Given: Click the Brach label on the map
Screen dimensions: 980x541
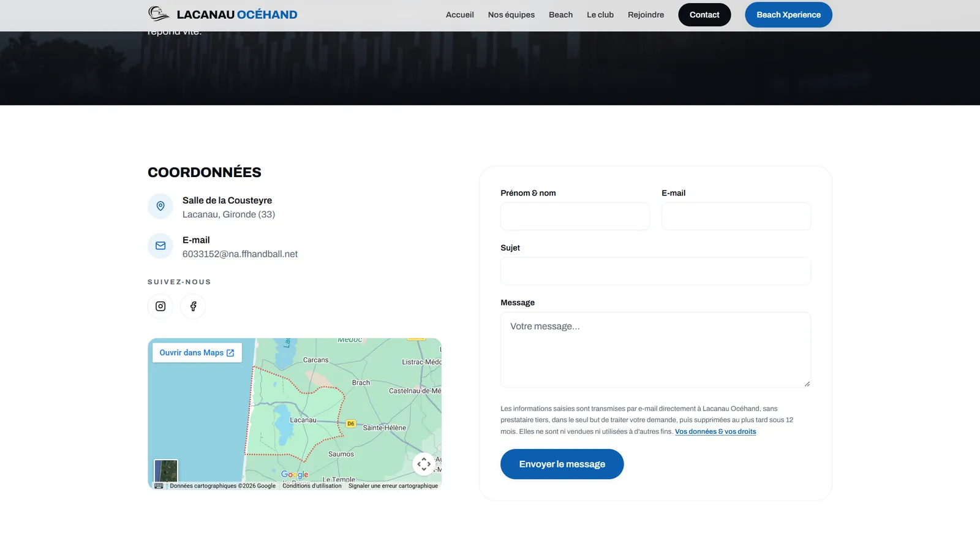Looking at the screenshot, I should click(361, 383).
